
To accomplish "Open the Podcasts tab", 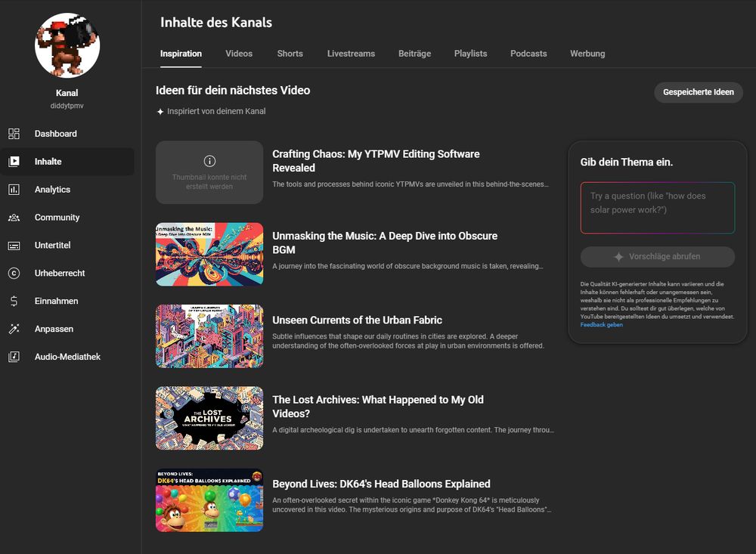I will (x=528, y=54).
